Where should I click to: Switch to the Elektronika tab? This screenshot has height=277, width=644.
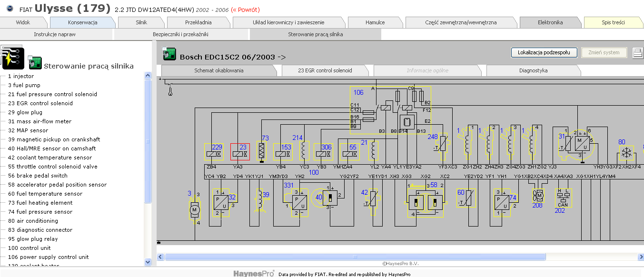[x=550, y=22]
